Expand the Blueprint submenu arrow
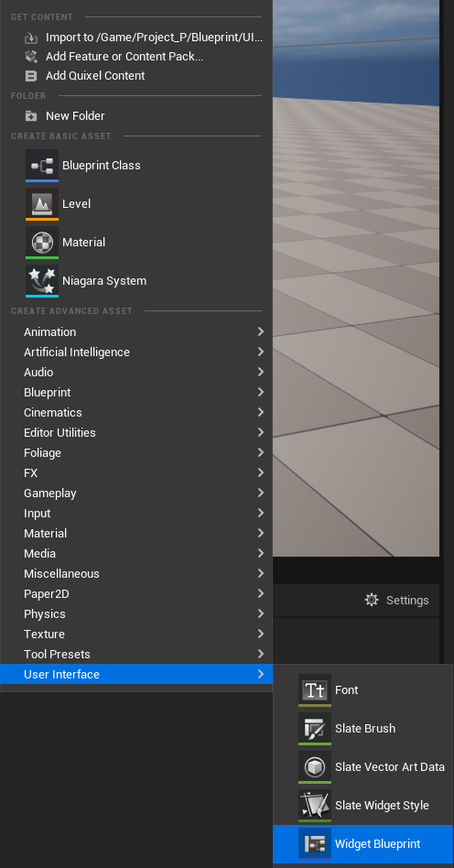Screen dimensions: 454x868 (261, 392)
